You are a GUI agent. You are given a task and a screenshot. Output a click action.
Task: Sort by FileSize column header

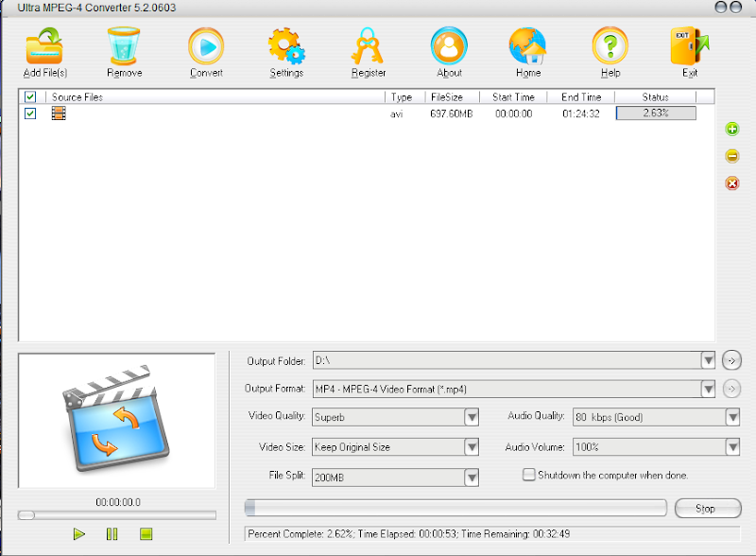[453, 97]
